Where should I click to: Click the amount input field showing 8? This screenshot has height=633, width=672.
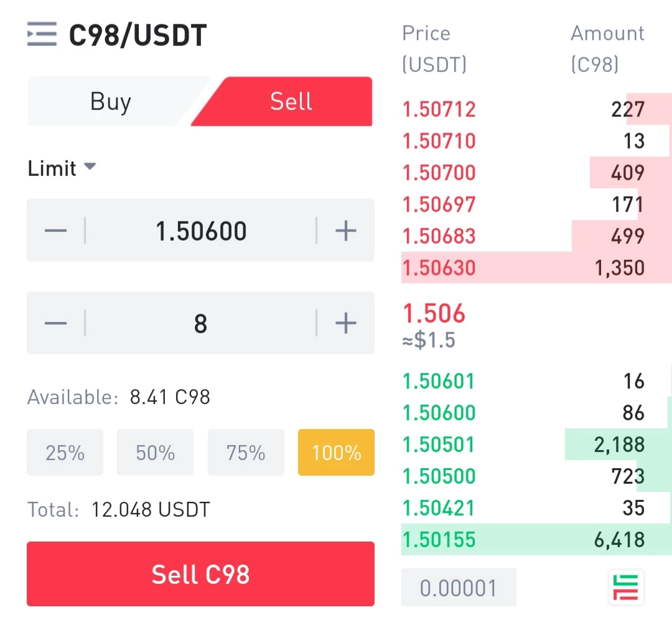click(x=200, y=323)
